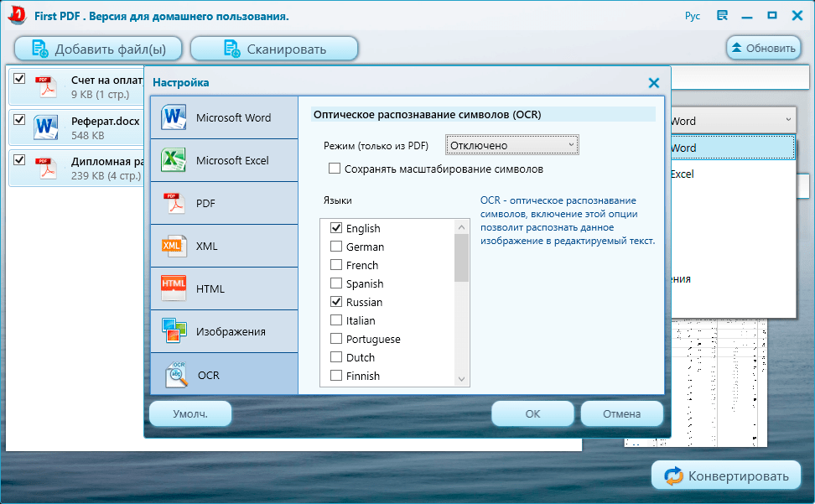Close the Настройка dialog with X
Image resolution: width=815 pixels, height=504 pixels.
654,83
